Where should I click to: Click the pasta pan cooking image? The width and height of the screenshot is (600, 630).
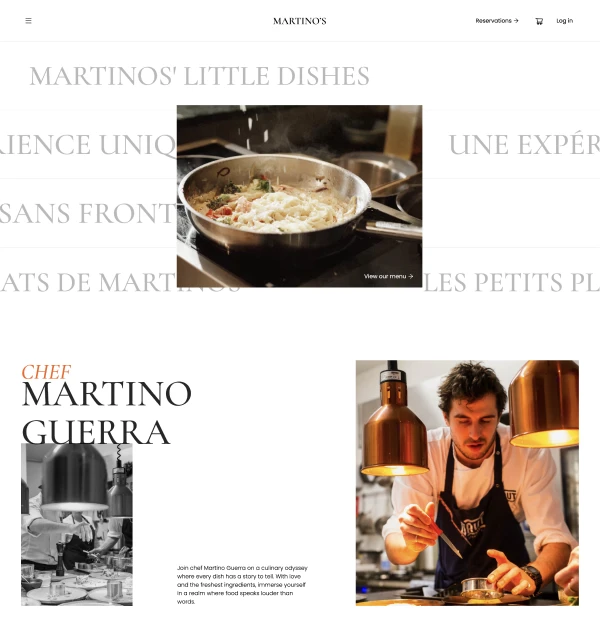pyautogui.click(x=299, y=196)
